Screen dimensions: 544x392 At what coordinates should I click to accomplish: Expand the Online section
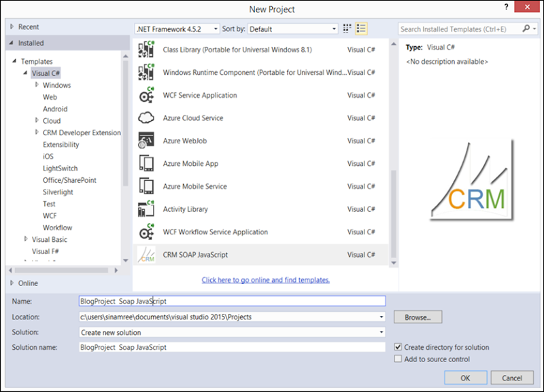(12, 283)
